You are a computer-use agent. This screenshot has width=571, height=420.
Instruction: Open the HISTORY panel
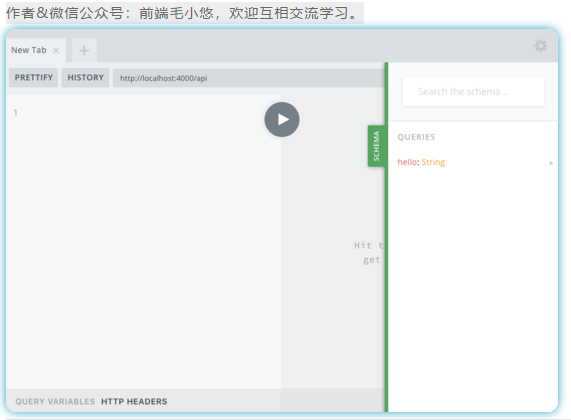point(85,78)
